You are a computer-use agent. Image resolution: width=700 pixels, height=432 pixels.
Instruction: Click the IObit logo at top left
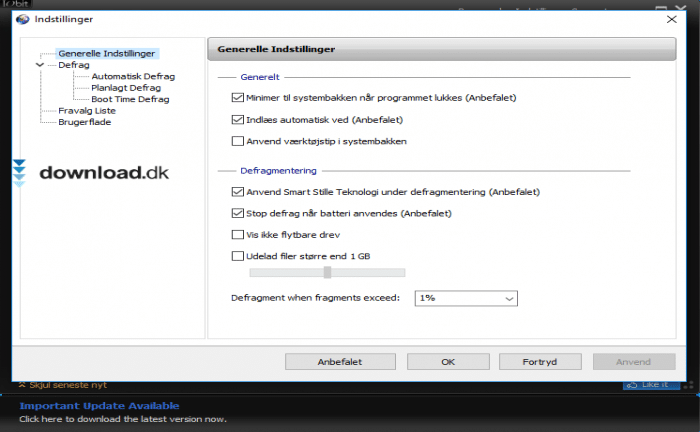tap(14, 4)
